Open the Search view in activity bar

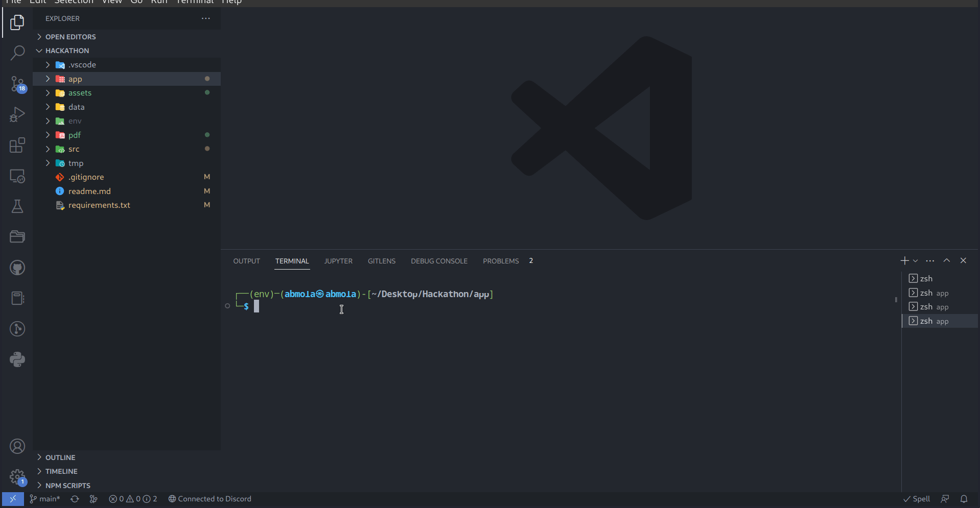17,53
